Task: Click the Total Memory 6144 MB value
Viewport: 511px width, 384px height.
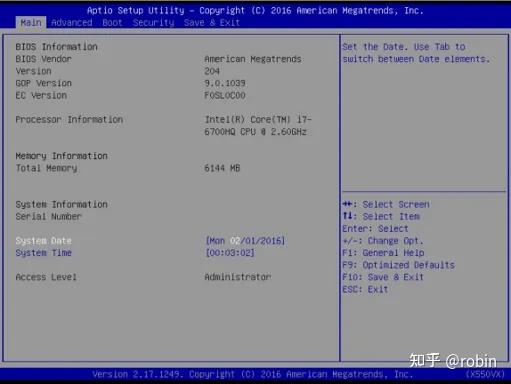Action: click(222, 168)
